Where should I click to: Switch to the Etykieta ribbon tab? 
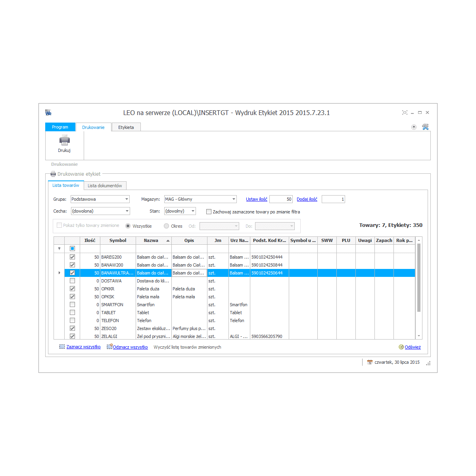click(126, 127)
